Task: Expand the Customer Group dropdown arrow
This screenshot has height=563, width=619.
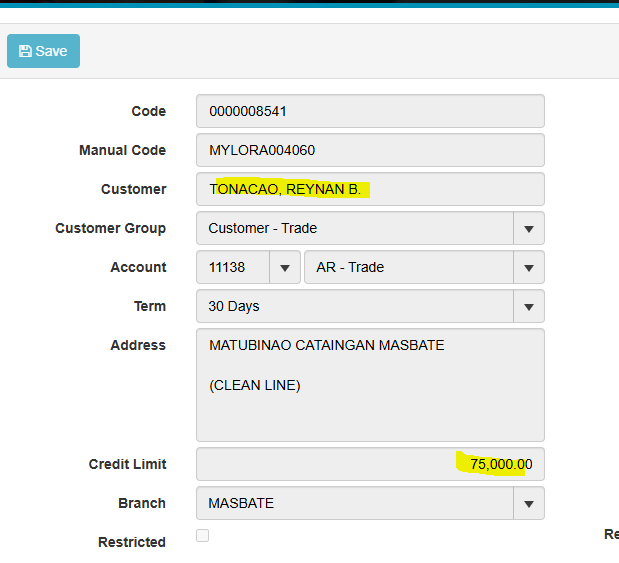Action: [529, 229]
